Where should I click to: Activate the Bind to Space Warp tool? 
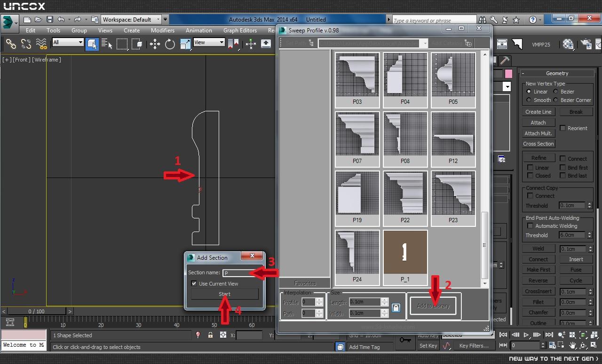[41, 44]
